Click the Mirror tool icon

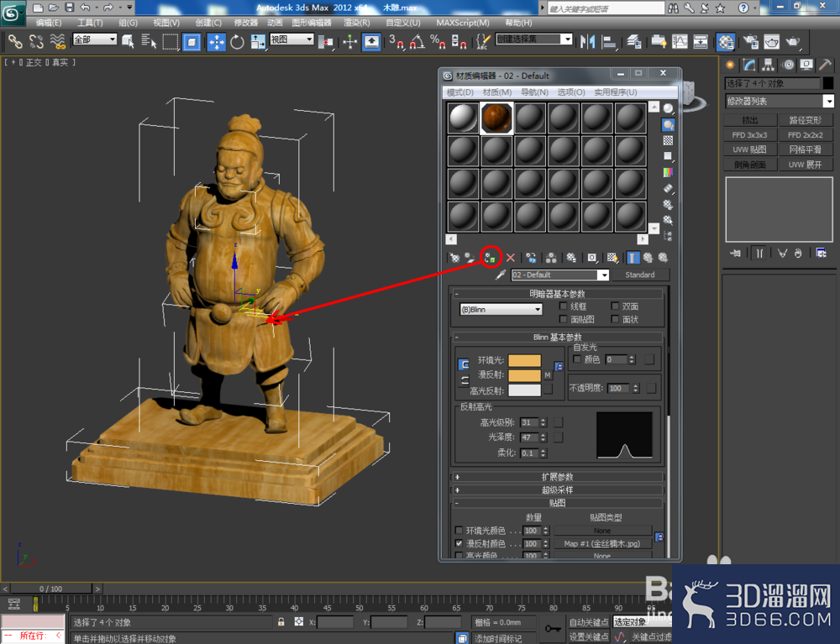587,42
